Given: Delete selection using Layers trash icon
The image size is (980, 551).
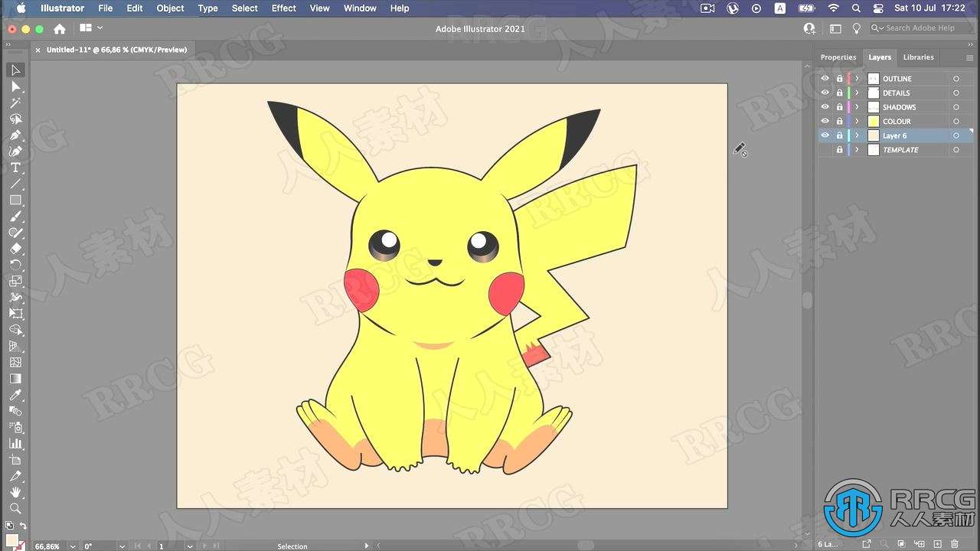Looking at the screenshot, I should point(955,544).
